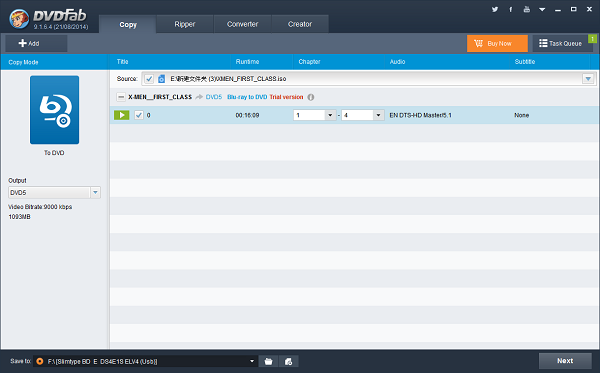
Task: Toggle the checkbox for title 0
Action: [139, 115]
